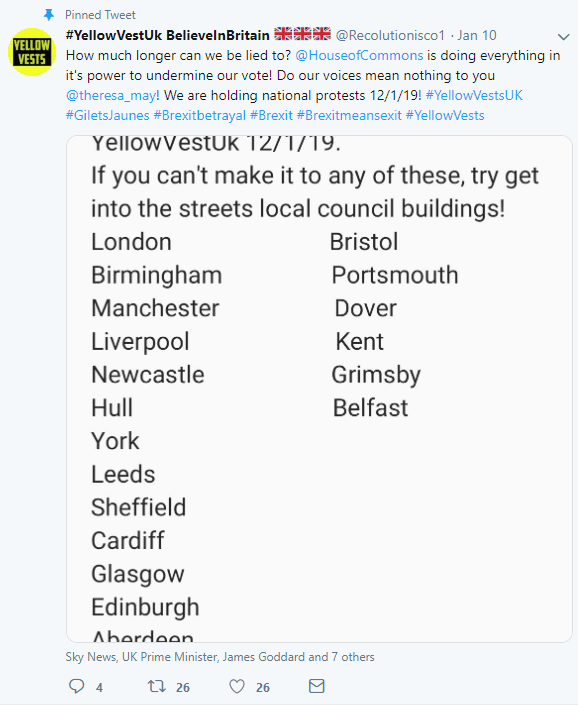578x706 pixels.
Task: Open the #YellowVests hashtag
Action: 445,115
